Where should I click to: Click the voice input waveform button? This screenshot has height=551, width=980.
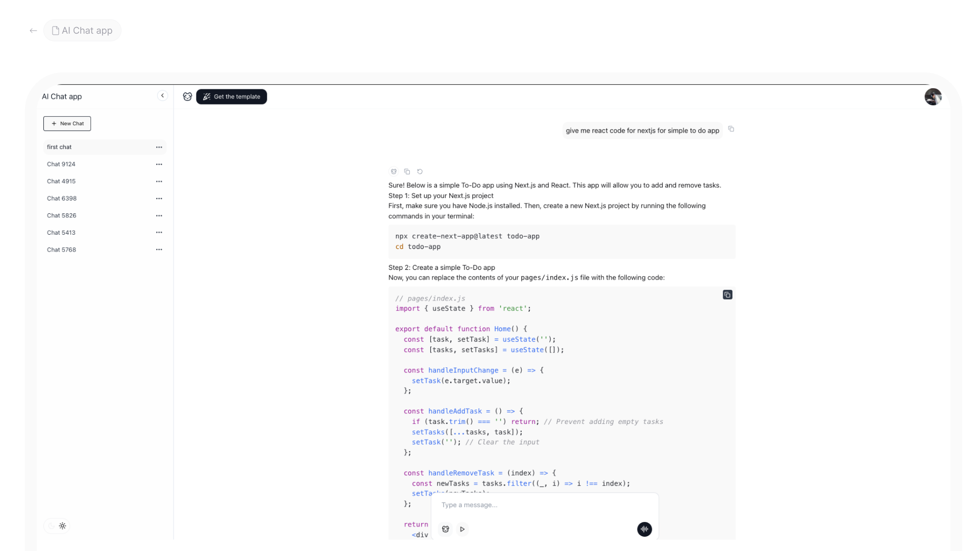[644, 529]
